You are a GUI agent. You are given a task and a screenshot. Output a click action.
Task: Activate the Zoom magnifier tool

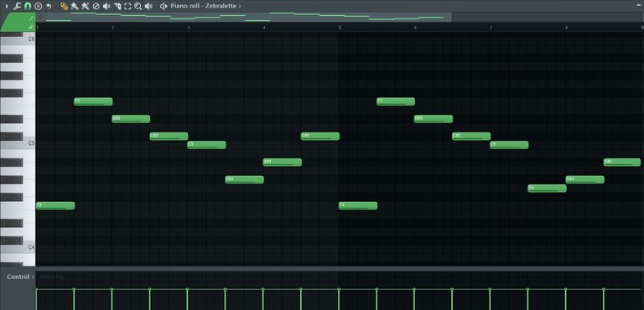pos(138,6)
